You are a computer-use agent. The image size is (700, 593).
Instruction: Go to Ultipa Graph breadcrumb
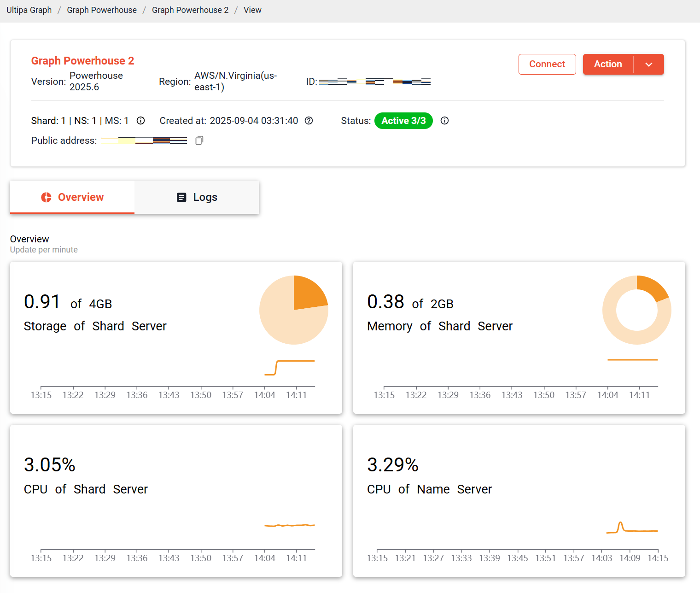pyautogui.click(x=29, y=10)
